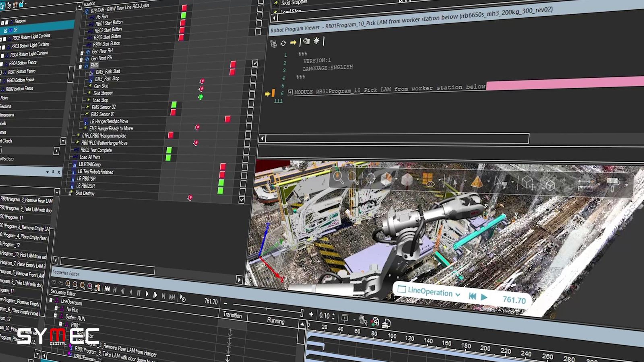Select the LB item in the left tree

[x=15, y=30]
